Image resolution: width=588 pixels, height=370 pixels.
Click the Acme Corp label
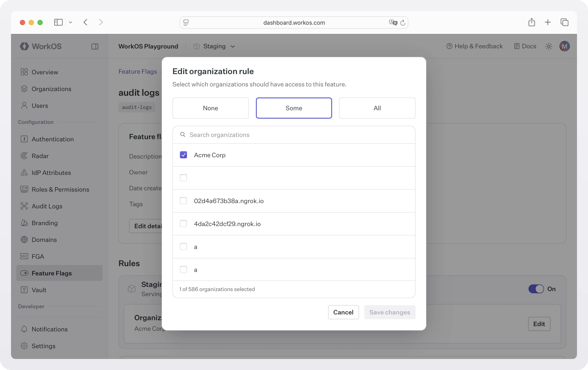click(210, 155)
